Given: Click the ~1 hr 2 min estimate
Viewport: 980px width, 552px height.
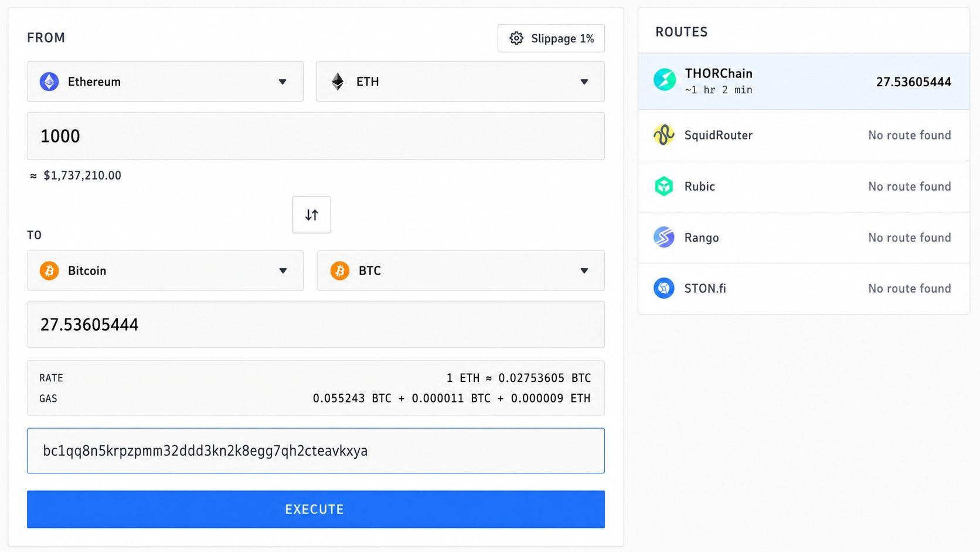Looking at the screenshot, I should tap(719, 90).
